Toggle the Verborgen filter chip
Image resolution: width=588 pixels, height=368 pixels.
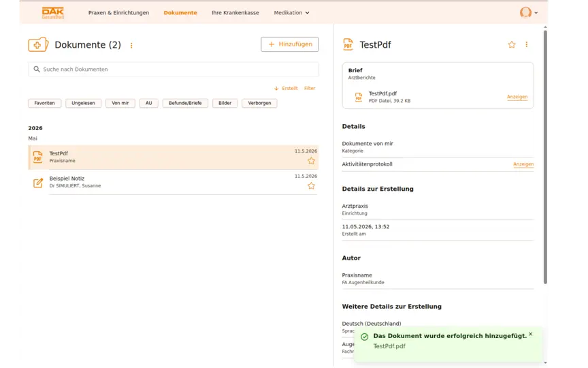[x=259, y=103]
